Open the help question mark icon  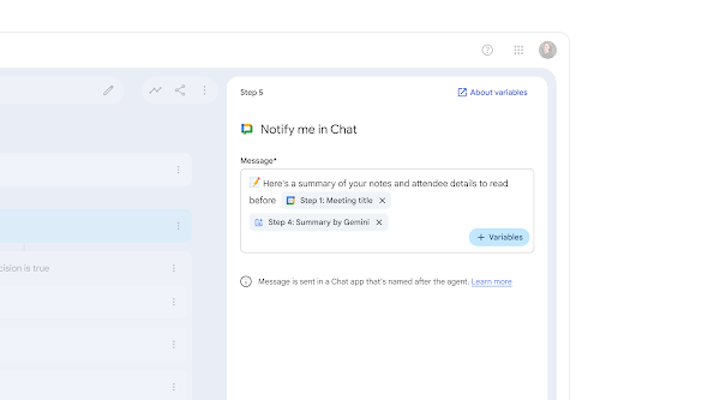[487, 50]
